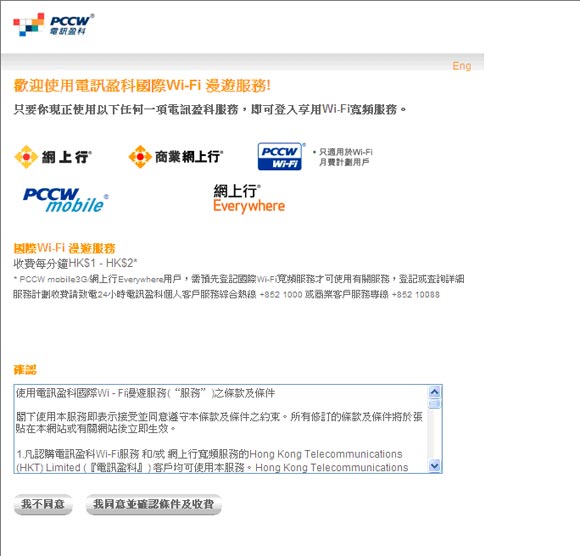Click the orange diamond icon beside 網上行

click(x=26, y=157)
